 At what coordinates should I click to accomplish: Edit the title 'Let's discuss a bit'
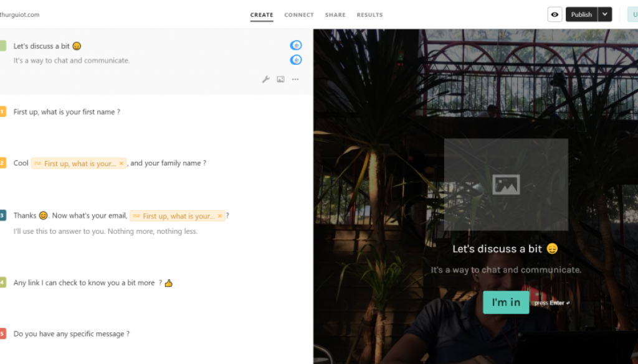(47, 46)
